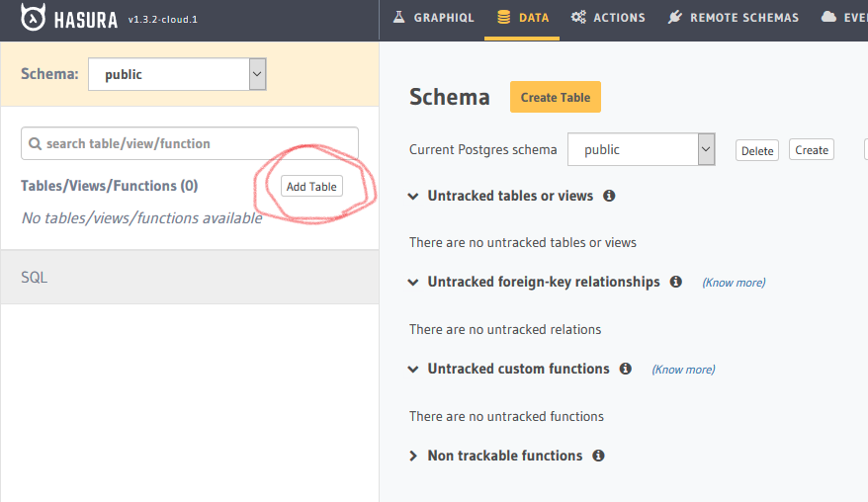The image size is (868, 502).
Task: Collapse the Untracked tables or views section
Action: 413,196
